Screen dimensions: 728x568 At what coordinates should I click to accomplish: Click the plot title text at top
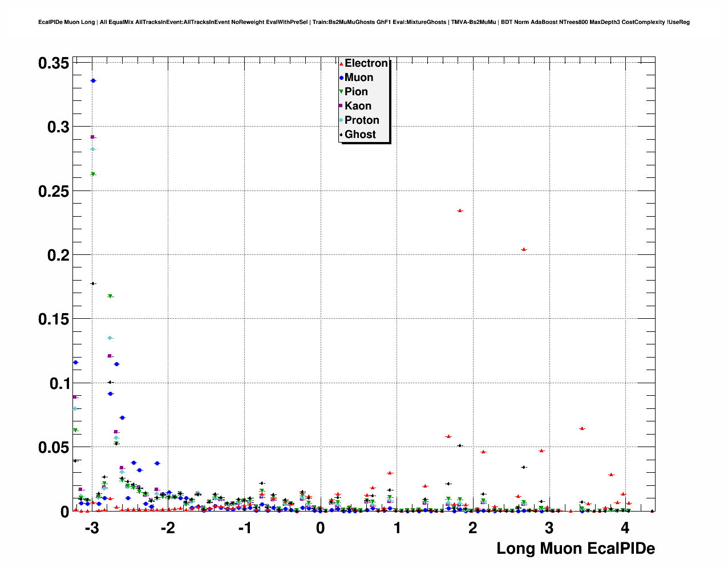coord(363,22)
